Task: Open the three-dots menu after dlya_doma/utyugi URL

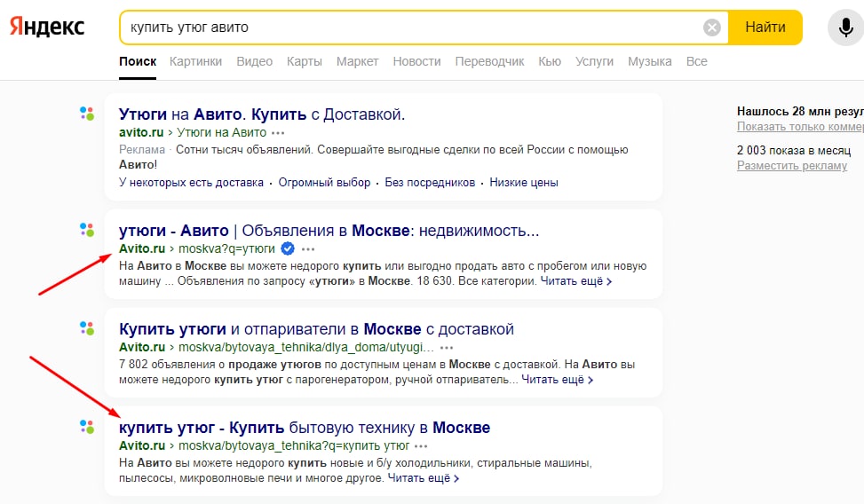Action: coord(447,348)
